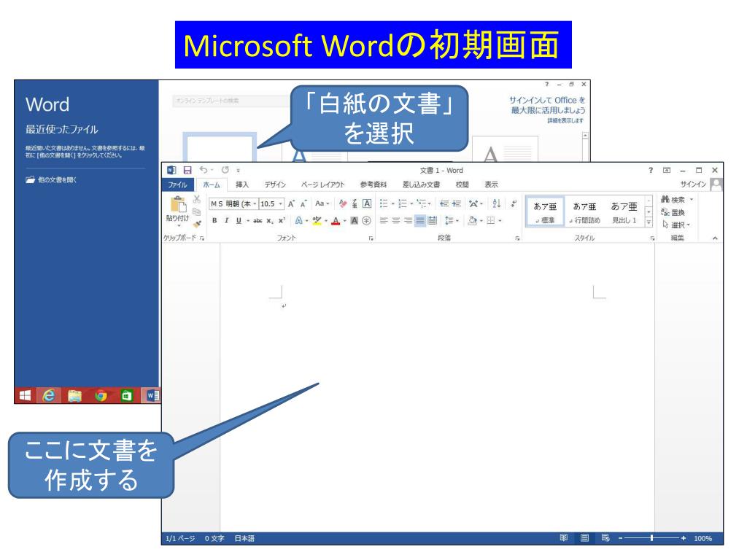
Task: Apply the 行間詰め (No Spacing) style
Action: (x=584, y=212)
